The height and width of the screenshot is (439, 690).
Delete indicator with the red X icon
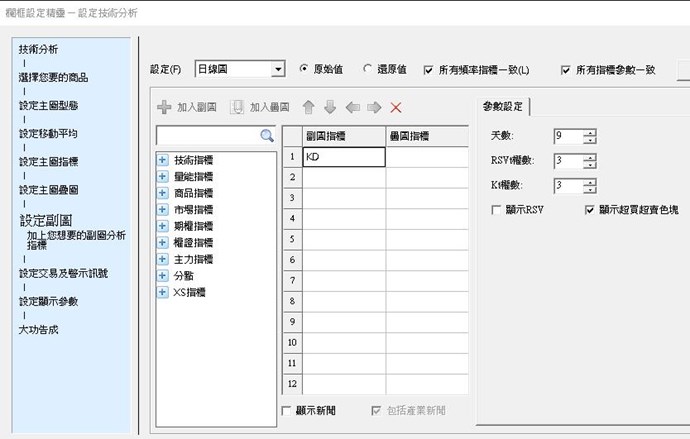[396, 106]
